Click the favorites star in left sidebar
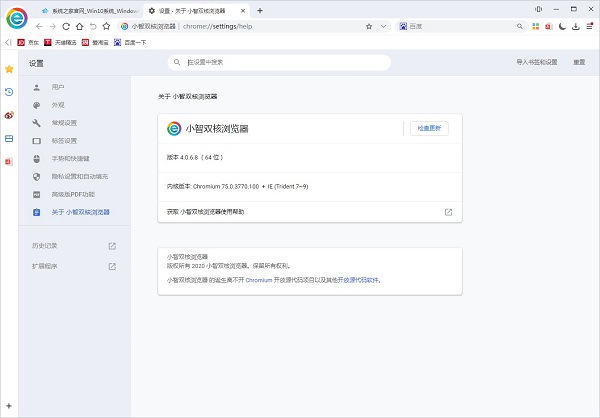Viewport: 600px width, 418px height. pyautogui.click(x=9, y=69)
